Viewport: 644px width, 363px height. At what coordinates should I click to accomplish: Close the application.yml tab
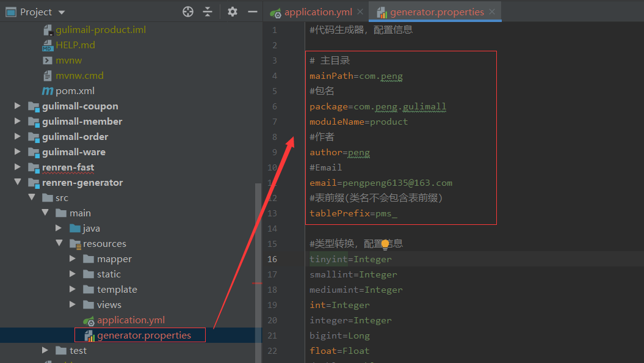(x=360, y=12)
